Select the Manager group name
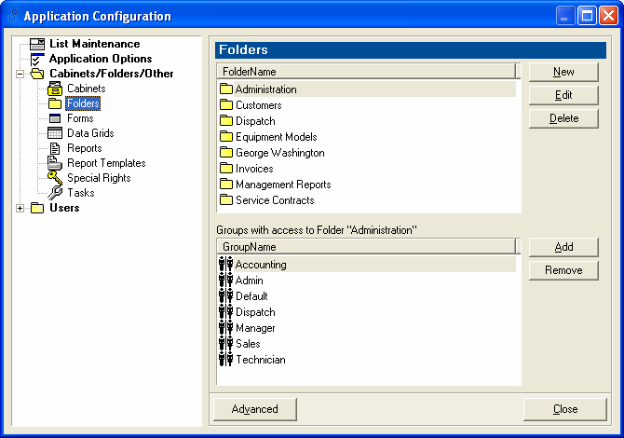Screen dimensions: 624x438 click(x=255, y=328)
